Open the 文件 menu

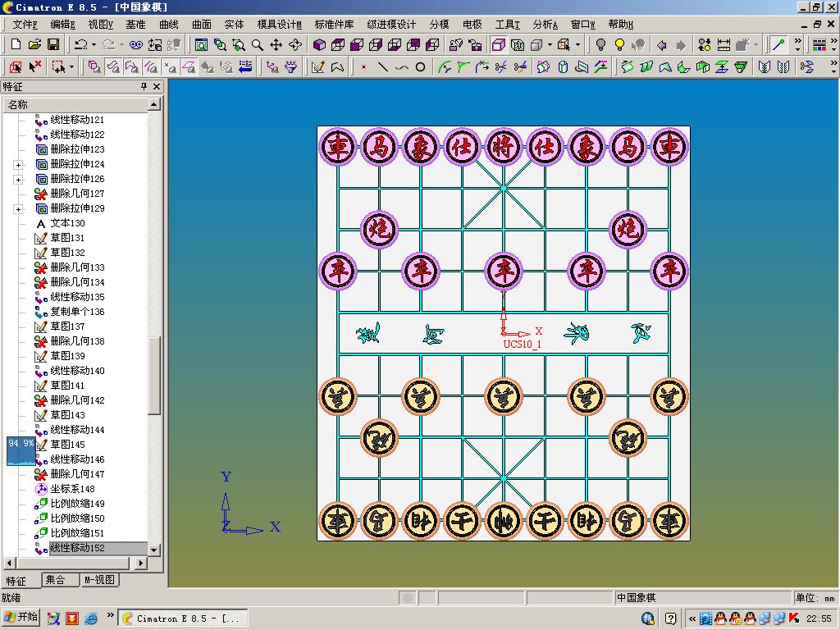pyautogui.click(x=25, y=25)
